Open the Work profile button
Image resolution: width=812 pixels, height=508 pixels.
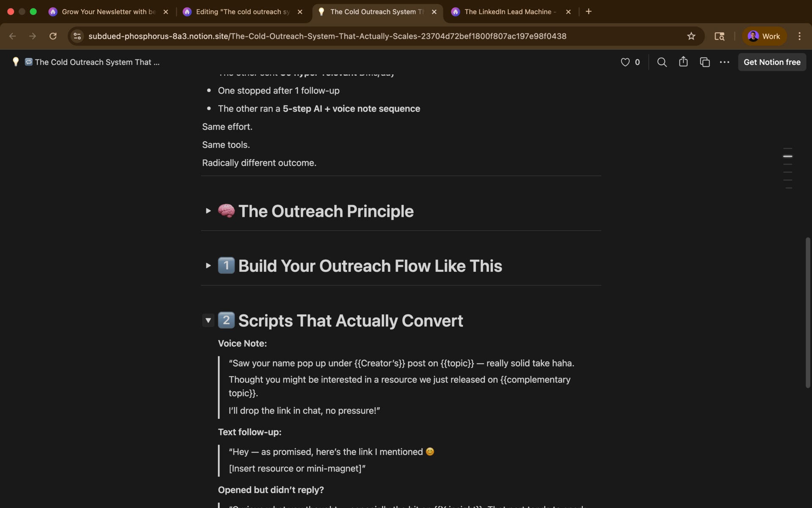[x=764, y=36]
